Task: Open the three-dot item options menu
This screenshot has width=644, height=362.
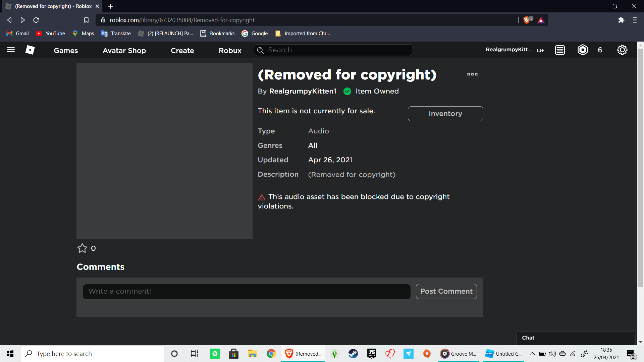Action: [472, 74]
